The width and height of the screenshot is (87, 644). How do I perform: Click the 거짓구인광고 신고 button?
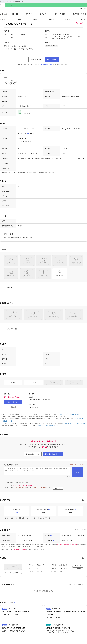tap(80, 530)
